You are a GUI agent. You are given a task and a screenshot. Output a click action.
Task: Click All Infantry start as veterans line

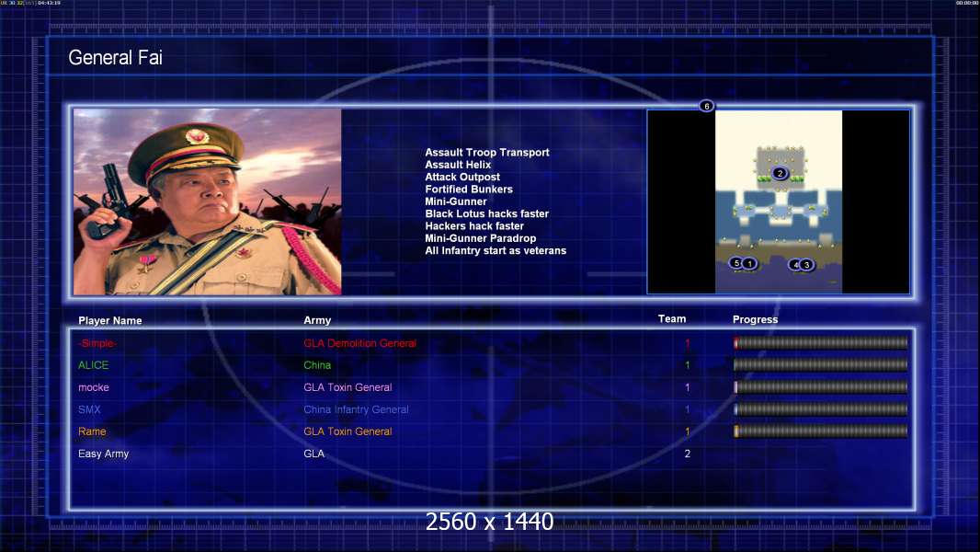[496, 250]
